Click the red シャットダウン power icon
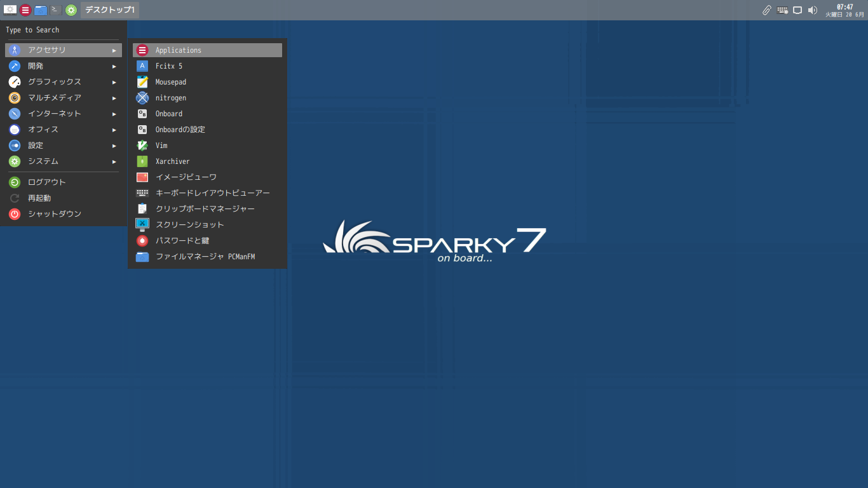 pyautogui.click(x=15, y=214)
